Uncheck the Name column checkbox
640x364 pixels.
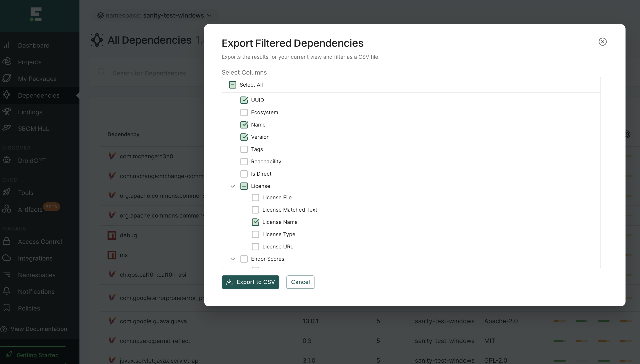tap(244, 125)
